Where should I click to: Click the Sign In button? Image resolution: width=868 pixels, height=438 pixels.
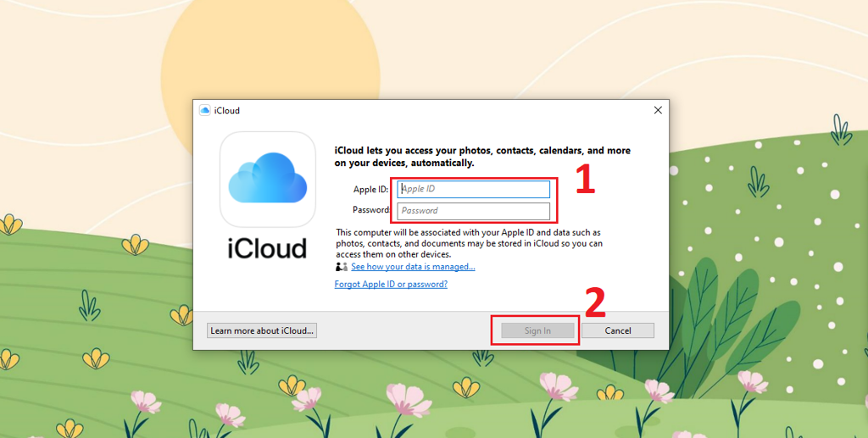click(537, 330)
